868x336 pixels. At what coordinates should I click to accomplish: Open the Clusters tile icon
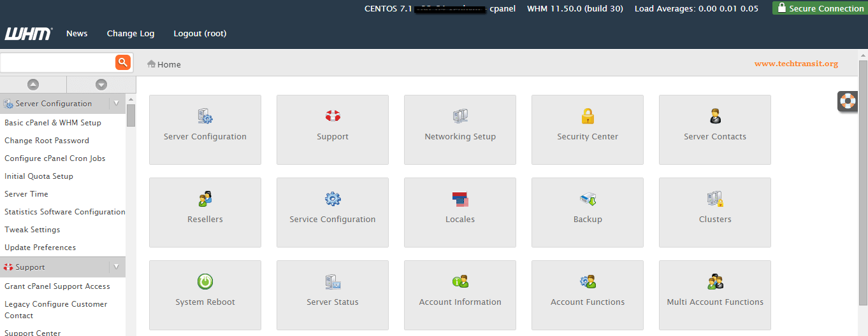(715, 199)
